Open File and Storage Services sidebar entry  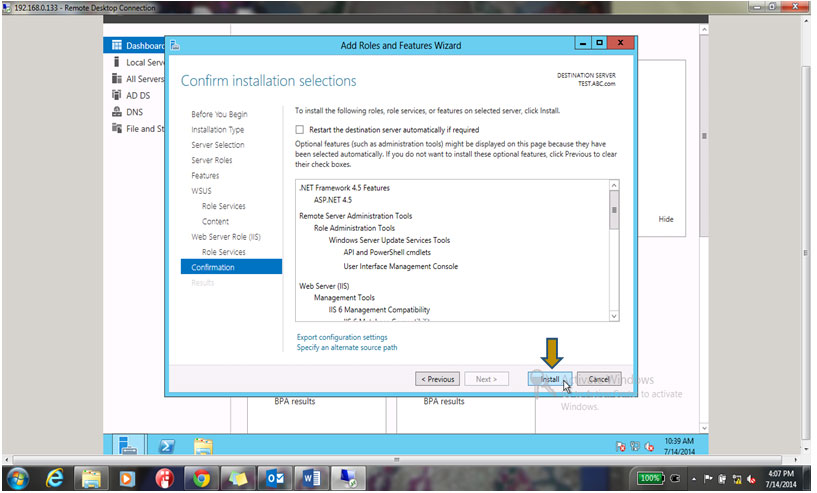[x=139, y=128]
